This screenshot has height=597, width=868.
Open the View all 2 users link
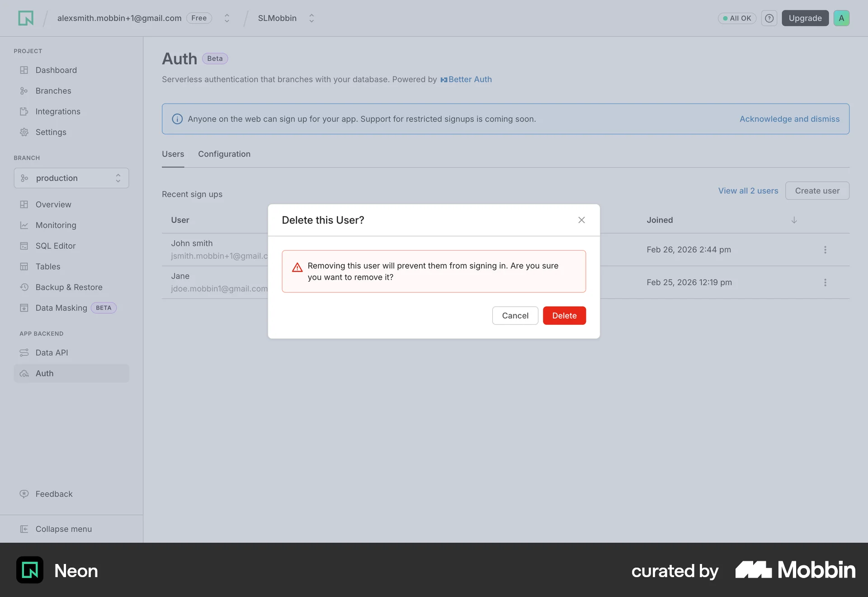pos(748,191)
